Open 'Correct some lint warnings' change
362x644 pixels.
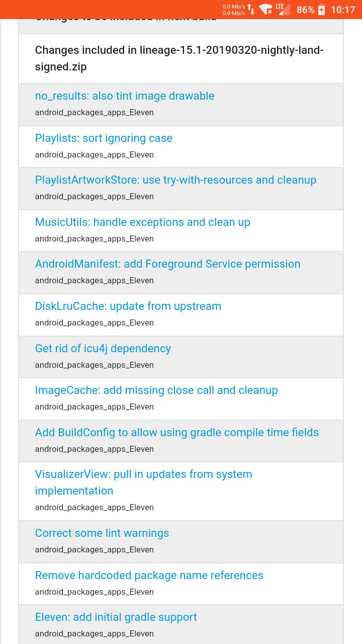102,533
